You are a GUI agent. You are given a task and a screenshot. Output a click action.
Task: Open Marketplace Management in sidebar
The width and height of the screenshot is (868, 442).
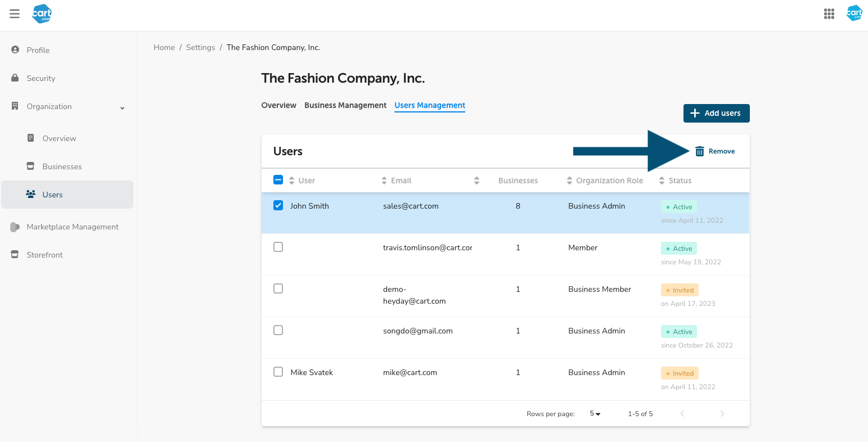tap(73, 227)
